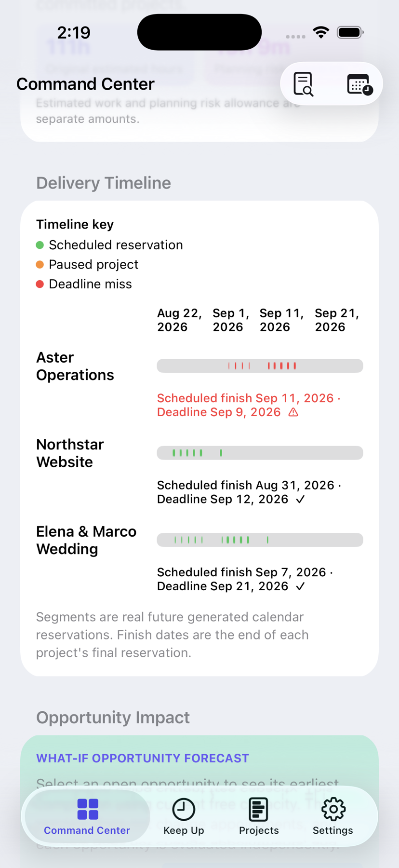Tap the red Deadline miss legend dot
The height and width of the screenshot is (868, 399).
(40, 284)
